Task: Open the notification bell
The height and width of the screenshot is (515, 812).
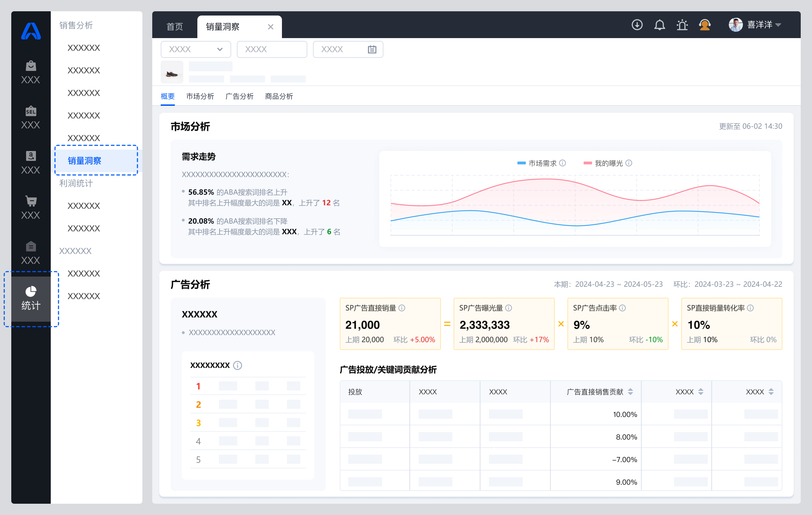Action: 660,25
